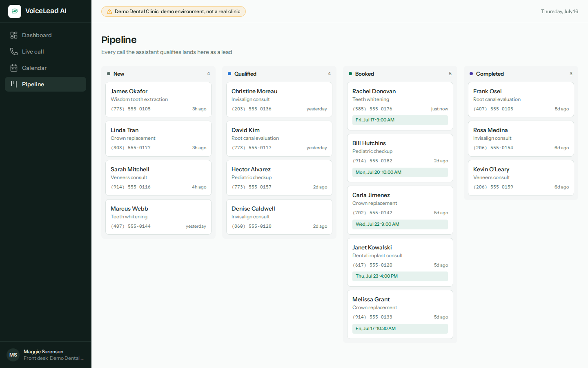This screenshot has height=368, width=588.
Task: Click the Calendar icon in sidebar
Action: pos(14,68)
